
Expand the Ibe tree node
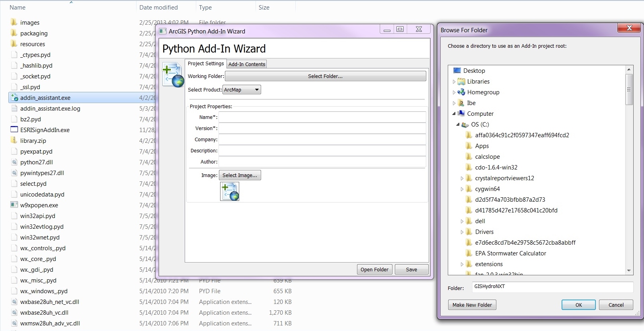click(454, 103)
